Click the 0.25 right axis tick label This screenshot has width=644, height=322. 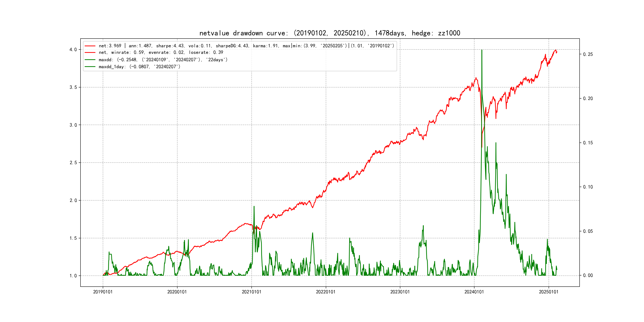coord(588,54)
